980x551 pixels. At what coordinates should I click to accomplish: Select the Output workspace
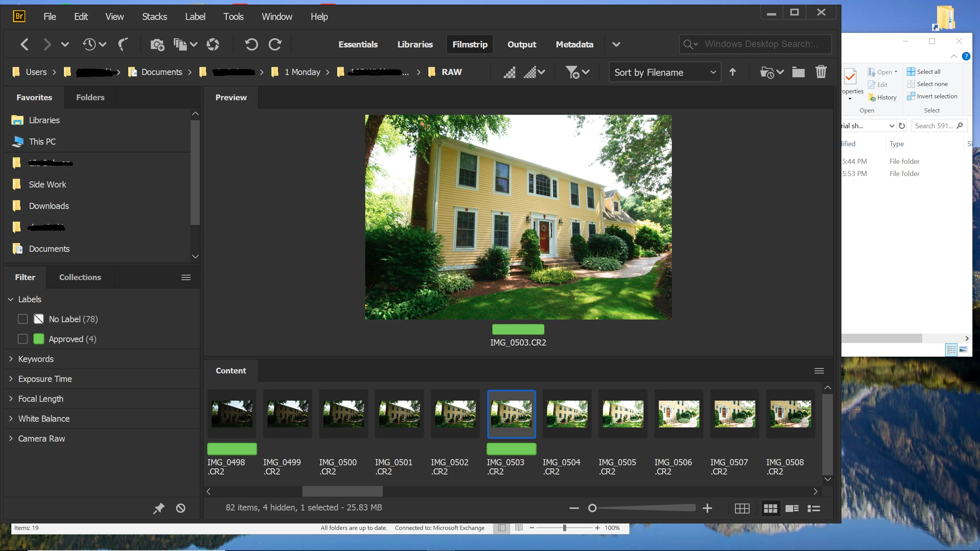coord(522,44)
